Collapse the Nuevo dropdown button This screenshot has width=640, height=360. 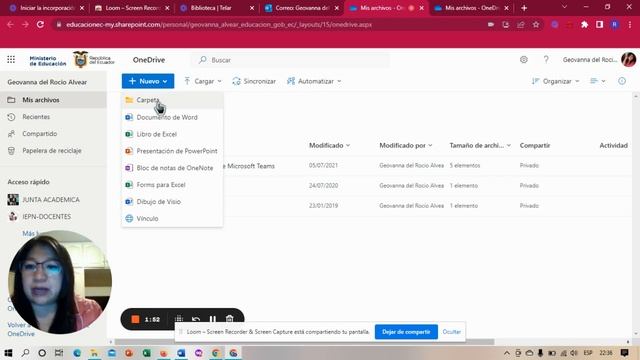[148, 81]
